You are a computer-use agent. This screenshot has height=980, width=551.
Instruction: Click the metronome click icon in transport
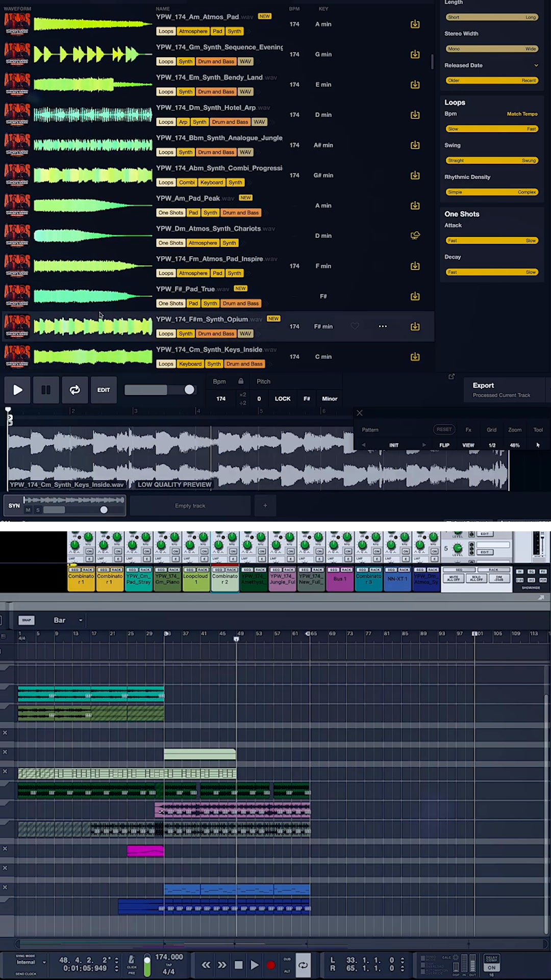(x=132, y=960)
